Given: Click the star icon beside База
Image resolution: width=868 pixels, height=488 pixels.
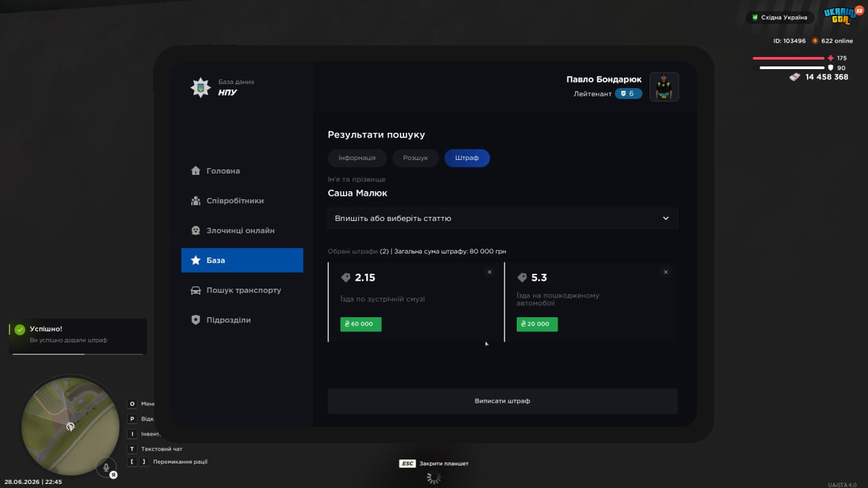Looking at the screenshot, I should pyautogui.click(x=195, y=260).
